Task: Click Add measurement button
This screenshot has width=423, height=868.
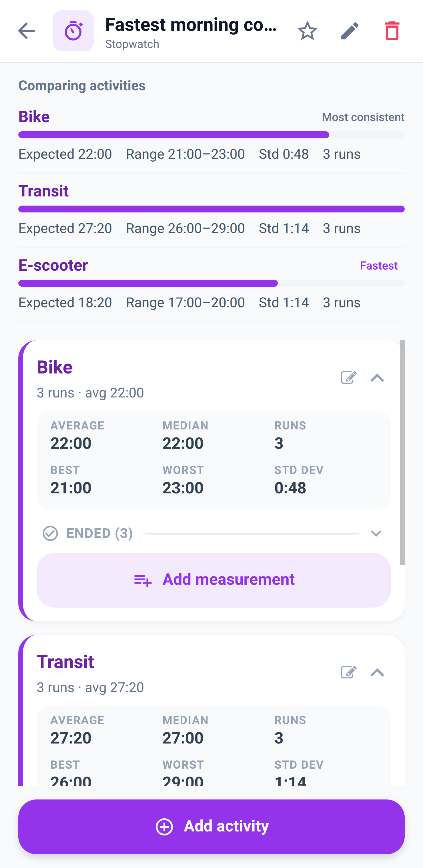Action: point(214,580)
